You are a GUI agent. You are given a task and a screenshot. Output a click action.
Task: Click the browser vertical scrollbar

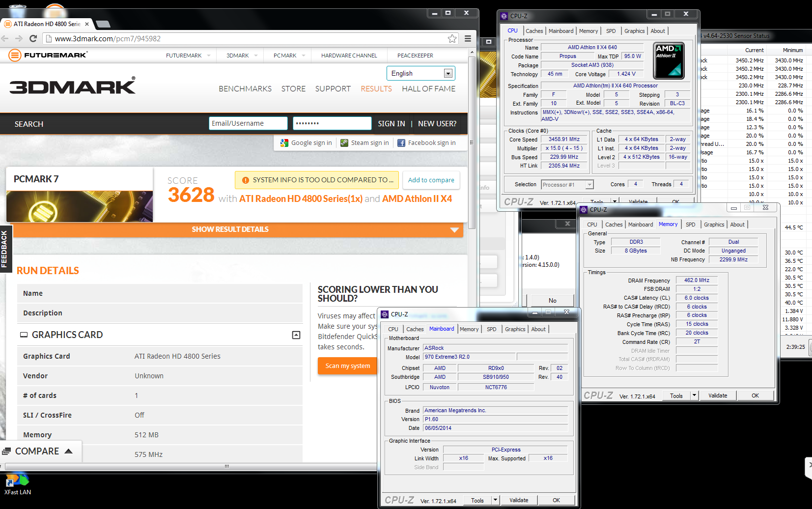click(x=472, y=142)
